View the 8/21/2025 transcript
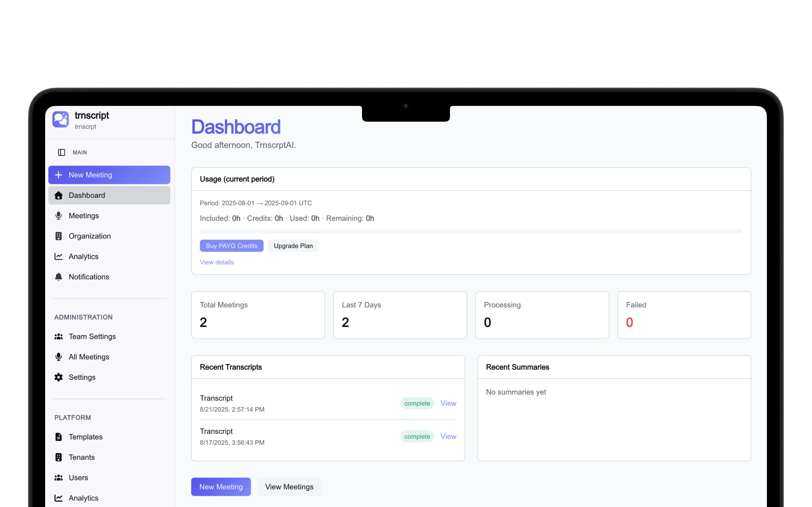 coord(448,403)
